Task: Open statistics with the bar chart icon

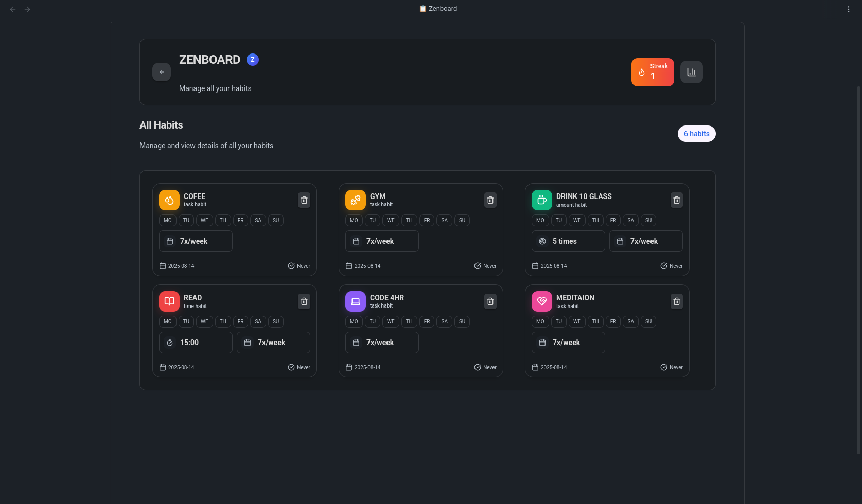Action: [x=691, y=72]
